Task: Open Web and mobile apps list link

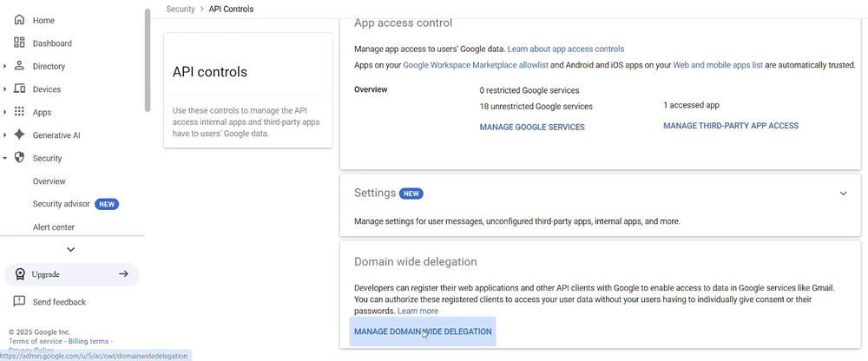Action: click(718, 65)
